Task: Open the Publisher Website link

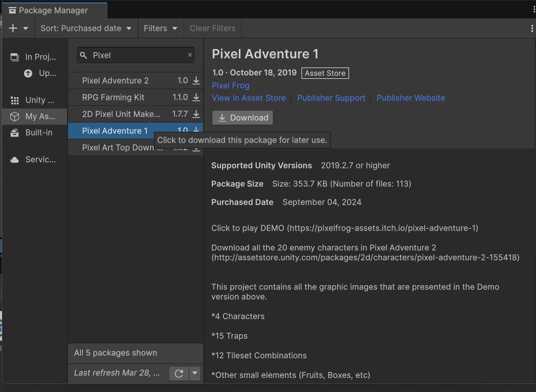Action: click(411, 98)
